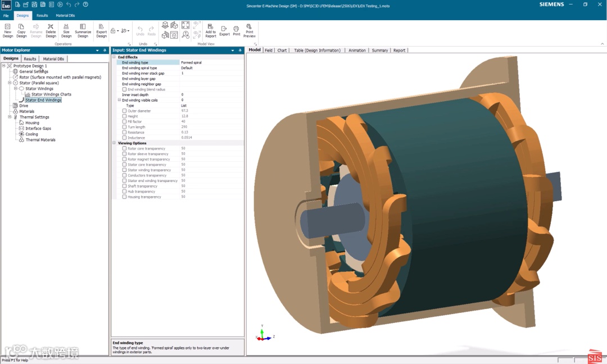
Task: Collapse End winding visible coils group
Action: [x=119, y=100]
